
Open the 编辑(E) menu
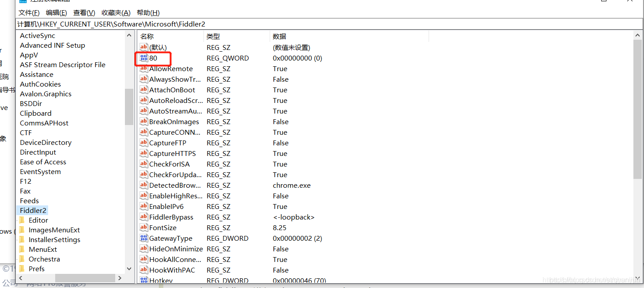tap(56, 13)
